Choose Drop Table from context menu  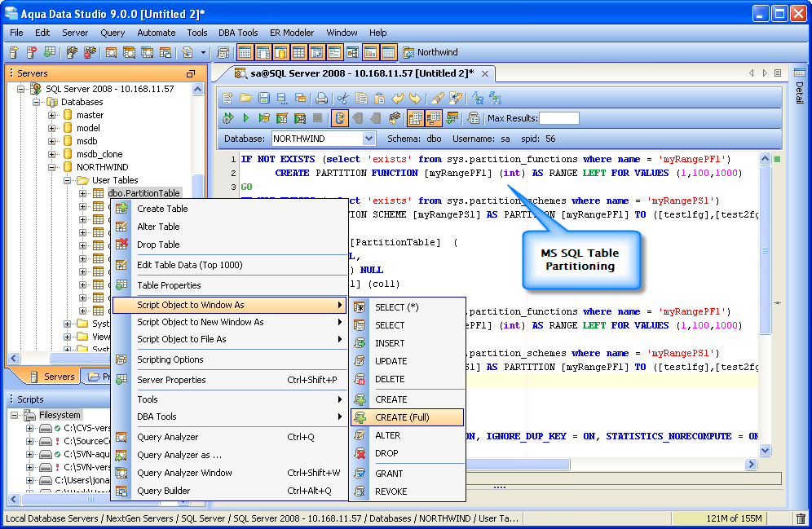pyautogui.click(x=230, y=245)
